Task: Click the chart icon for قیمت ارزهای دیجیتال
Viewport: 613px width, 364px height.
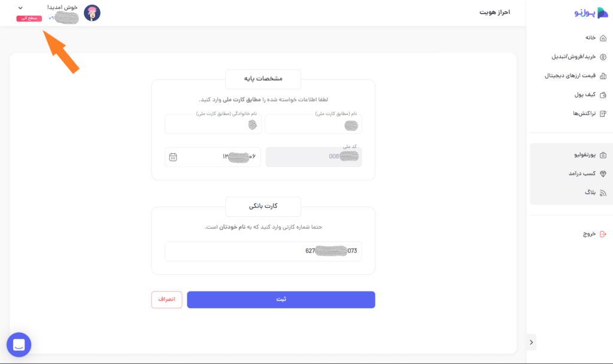Action: coord(603,76)
